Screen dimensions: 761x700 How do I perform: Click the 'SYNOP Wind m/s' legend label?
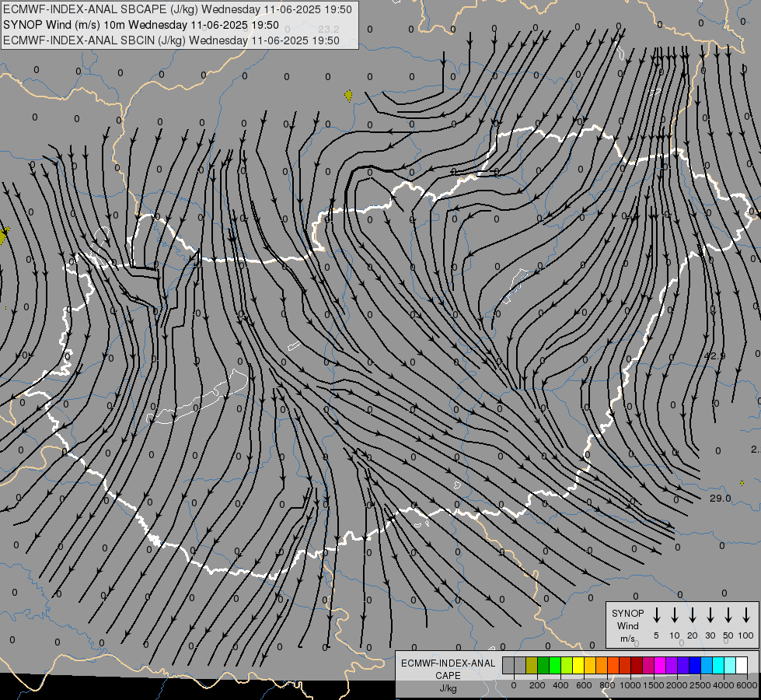click(x=627, y=625)
